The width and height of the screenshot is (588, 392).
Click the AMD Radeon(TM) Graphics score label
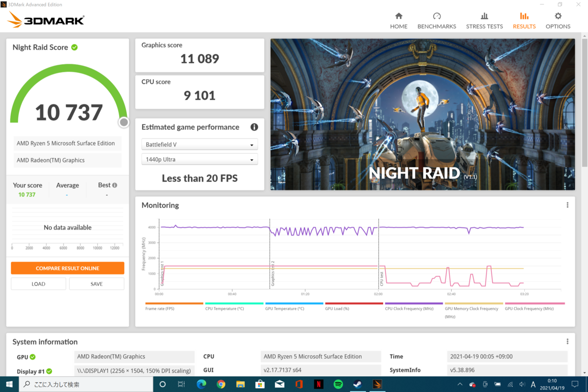click(67, 160)
